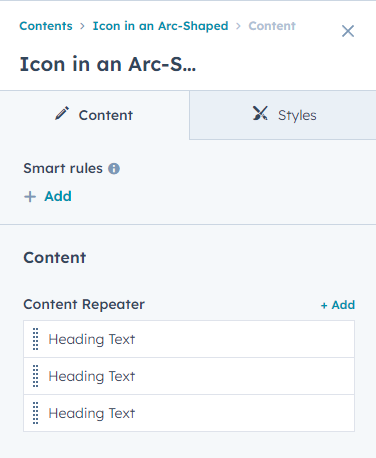Image resolution: width=376 pixels, height=458 pixels.
Task: Go to Contents breadcrumb link
Action: [x=46, y=26]
